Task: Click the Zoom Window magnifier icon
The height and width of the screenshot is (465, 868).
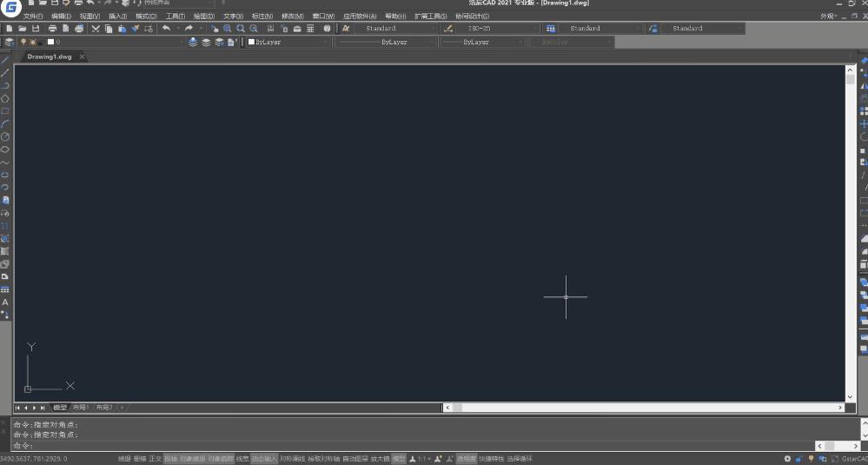Action: [x=241, y=28]
